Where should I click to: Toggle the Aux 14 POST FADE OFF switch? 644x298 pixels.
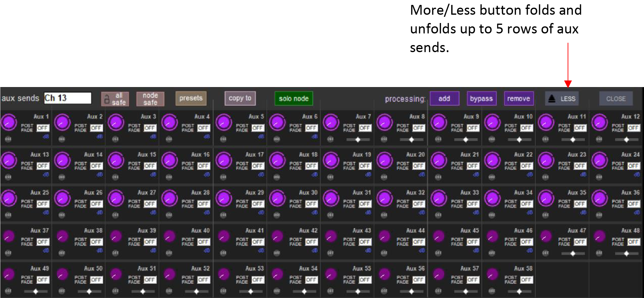tap(96, 166)
